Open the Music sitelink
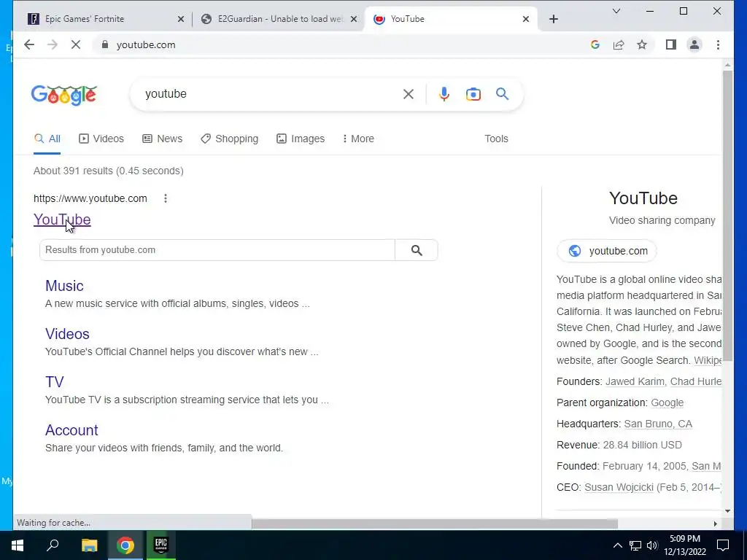 (x=64, y=286)
